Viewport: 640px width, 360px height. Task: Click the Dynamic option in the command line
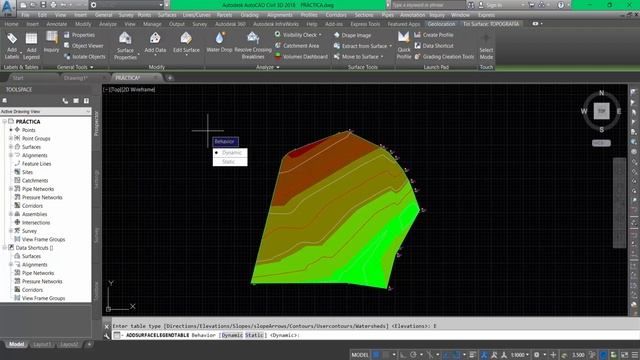(x=232, y=335)
